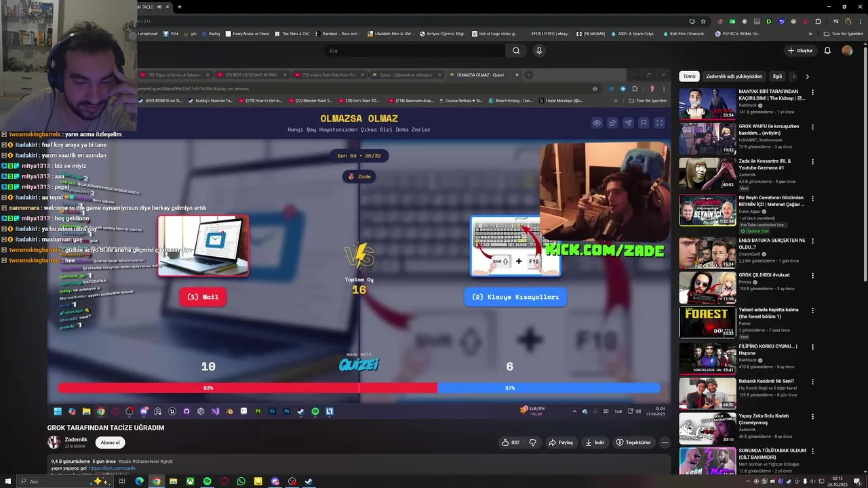
Task: Open menu for ENES BATUR'A GERÇEKTEN video
Action: [x=812, y=241]
